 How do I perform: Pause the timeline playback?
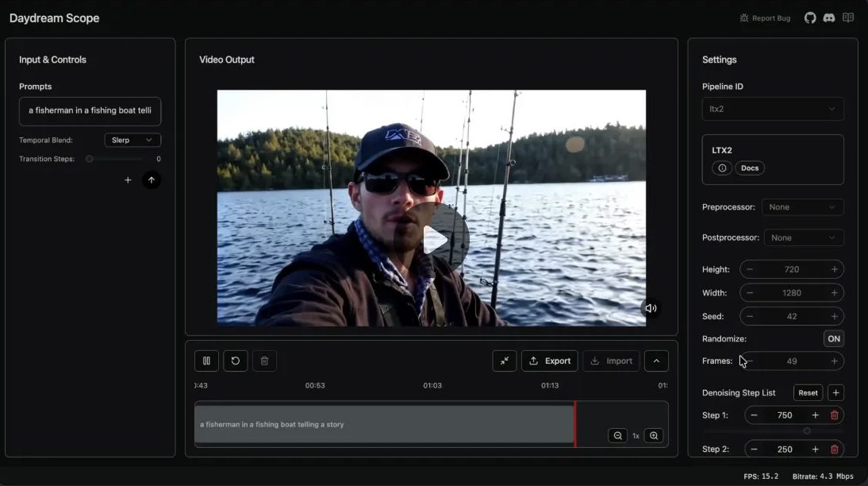click(206, 361)
